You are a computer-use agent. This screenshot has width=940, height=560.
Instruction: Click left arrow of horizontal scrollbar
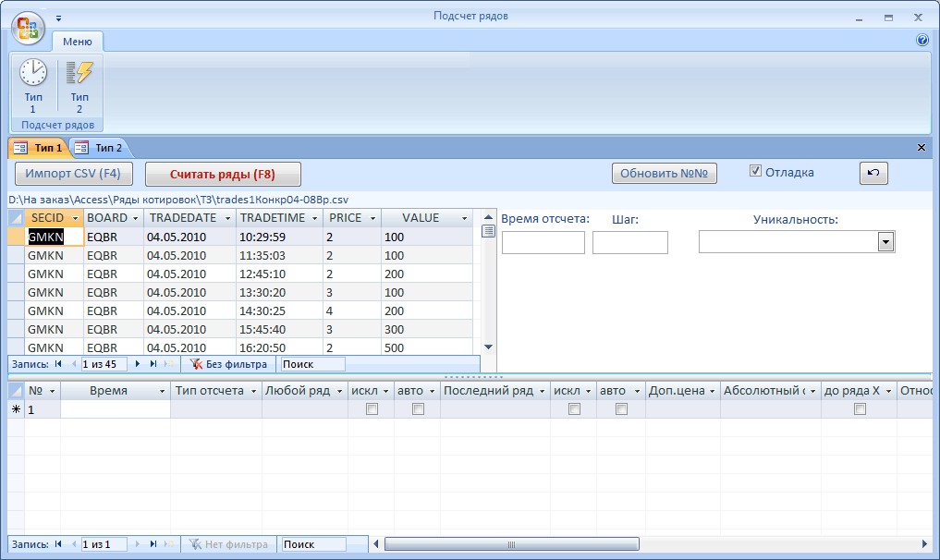click(376, 543)
